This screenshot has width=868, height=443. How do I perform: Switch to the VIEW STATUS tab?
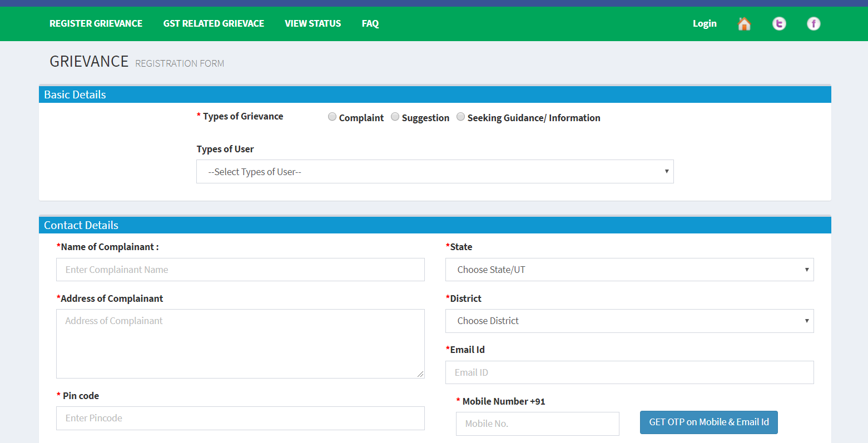(313, 23)
